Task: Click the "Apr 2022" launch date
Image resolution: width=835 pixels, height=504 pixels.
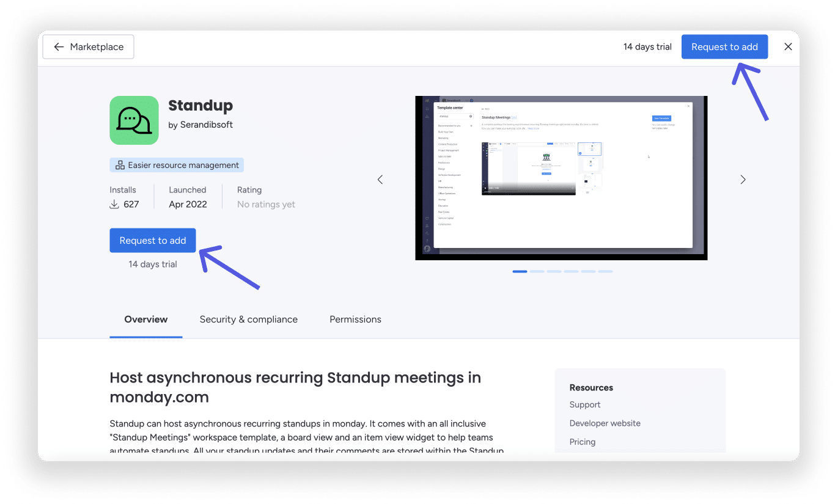Action: (x=188, y=204)
